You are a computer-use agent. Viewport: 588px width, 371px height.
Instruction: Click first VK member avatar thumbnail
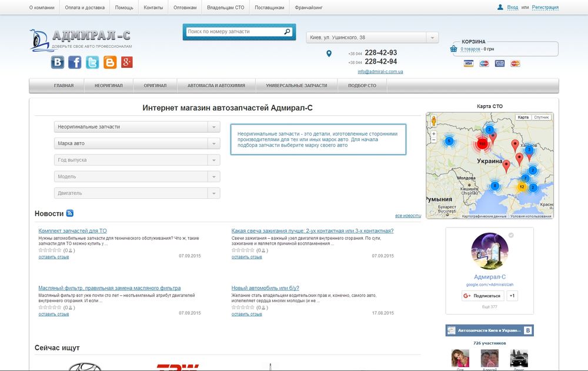(460, 358)
